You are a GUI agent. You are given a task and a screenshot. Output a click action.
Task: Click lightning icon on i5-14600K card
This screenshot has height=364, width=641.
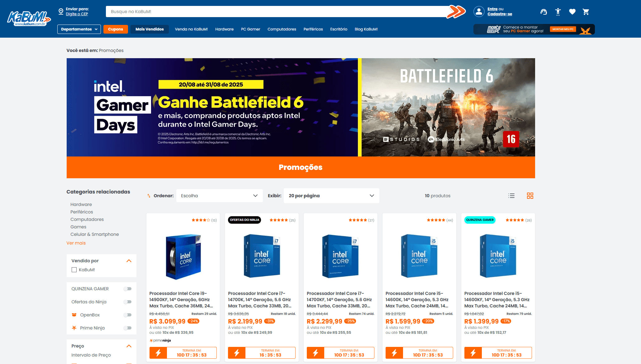tap(394, 353)
